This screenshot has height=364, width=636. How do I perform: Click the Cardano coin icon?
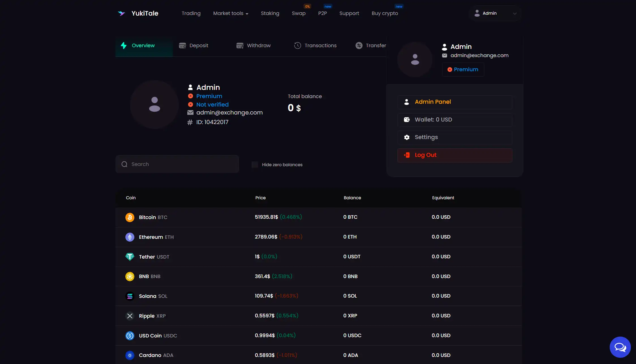(x=130, y=355)
